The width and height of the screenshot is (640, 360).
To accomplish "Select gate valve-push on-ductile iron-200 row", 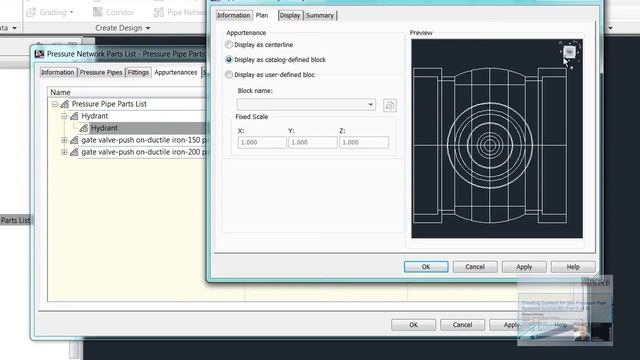I will click(x=144, y=152).
